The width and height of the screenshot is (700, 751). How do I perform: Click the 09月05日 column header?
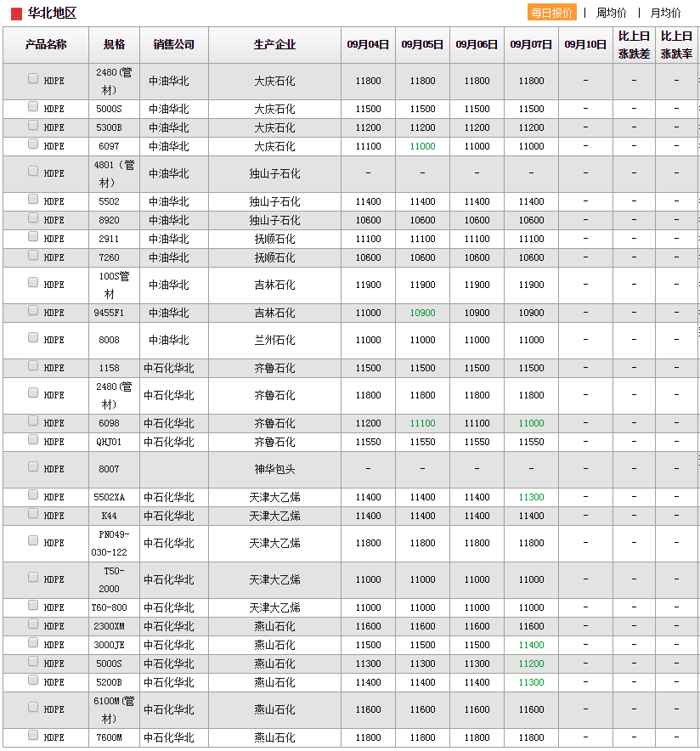pos(422,44)
